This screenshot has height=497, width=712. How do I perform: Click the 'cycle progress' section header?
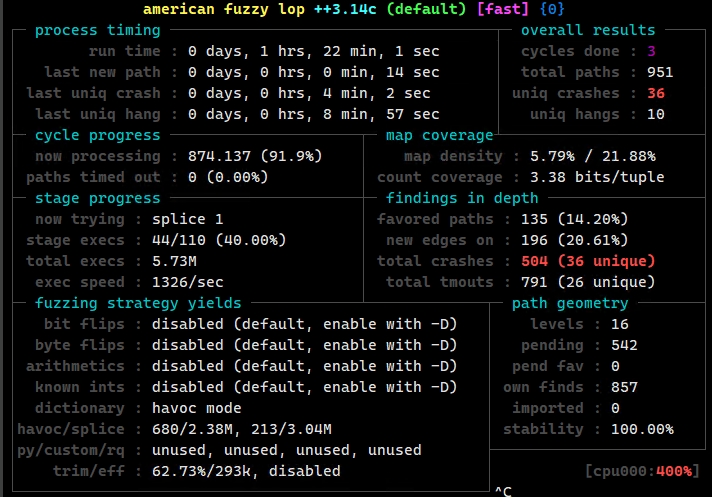(98, 135)
